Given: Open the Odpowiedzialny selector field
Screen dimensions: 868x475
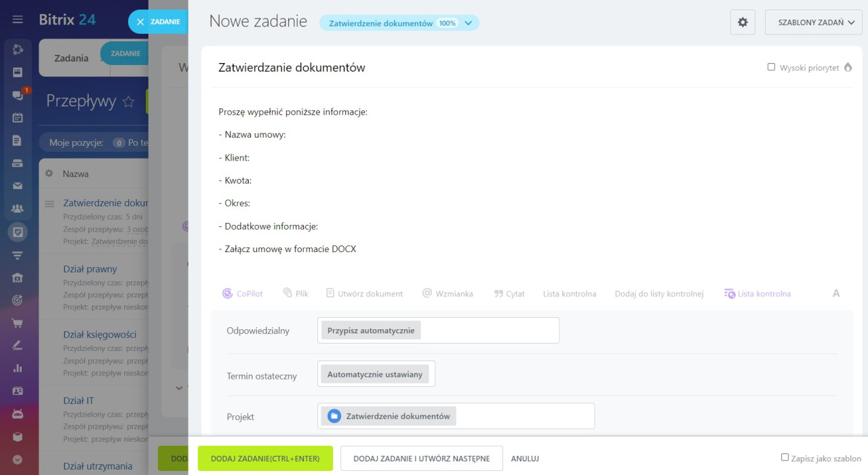Looking at the screenshot, I should coord(438,331).
